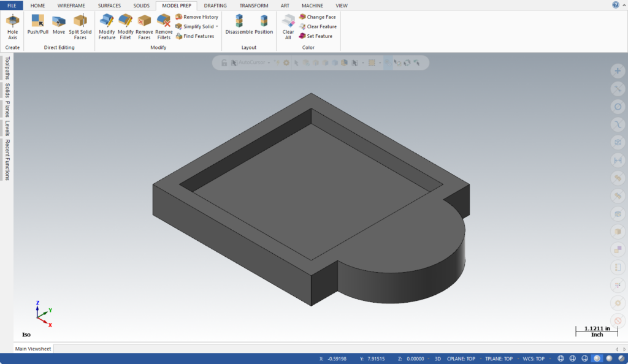Open the Disassemble layout tool
The width and height of the screenshot is (628, 364).
click(239, 25)
